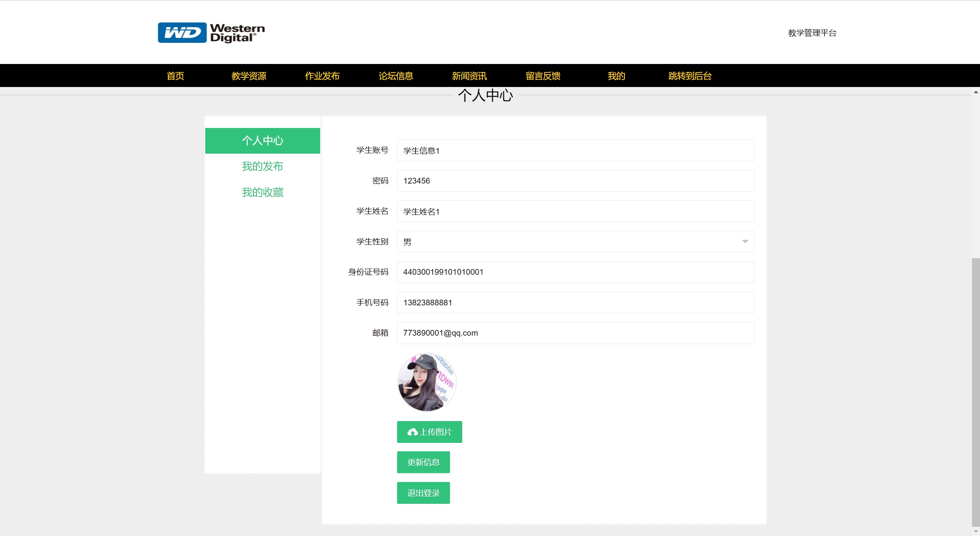980x536 pixels.
Task: Click the circular avatar profile photo
Action: pos(427,382)
